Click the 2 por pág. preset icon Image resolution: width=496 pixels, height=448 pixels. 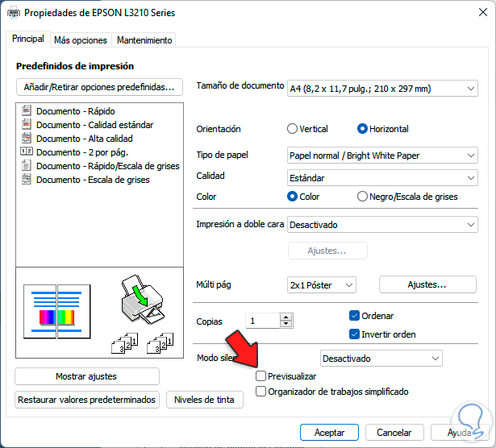pos(27,151)
